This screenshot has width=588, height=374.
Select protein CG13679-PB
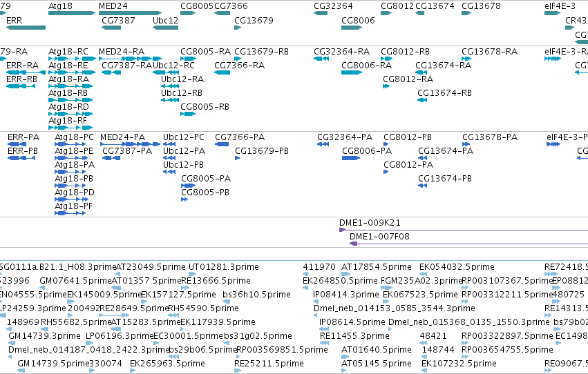[262, 151]
